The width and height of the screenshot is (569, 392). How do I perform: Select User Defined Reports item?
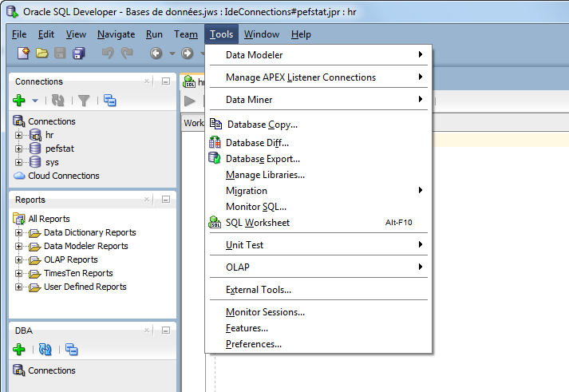(x=85, y=287)
